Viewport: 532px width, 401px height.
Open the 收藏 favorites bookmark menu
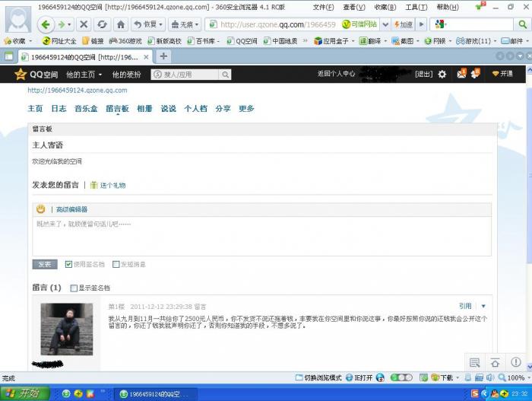(x=18, y=41)
